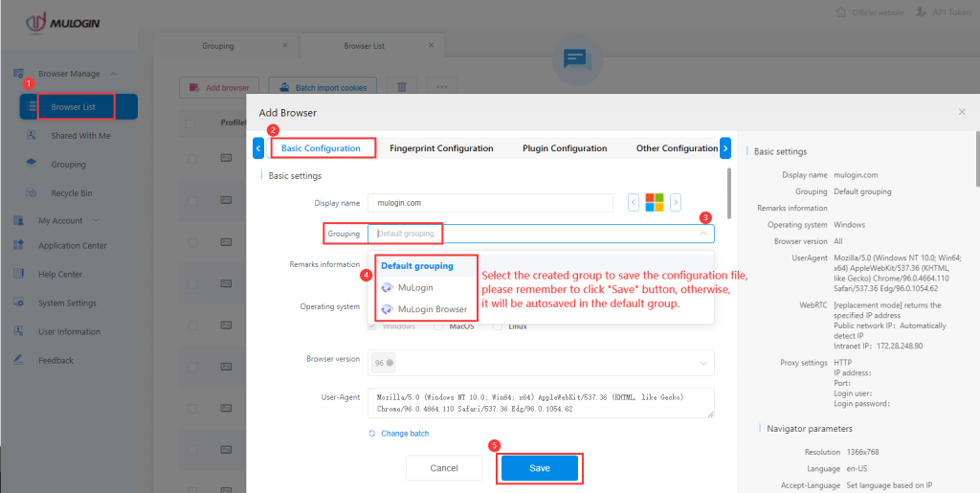This screenshot has width=980, height=493.
Task: Click the Application Center icon
Action: tap(19, 246)
